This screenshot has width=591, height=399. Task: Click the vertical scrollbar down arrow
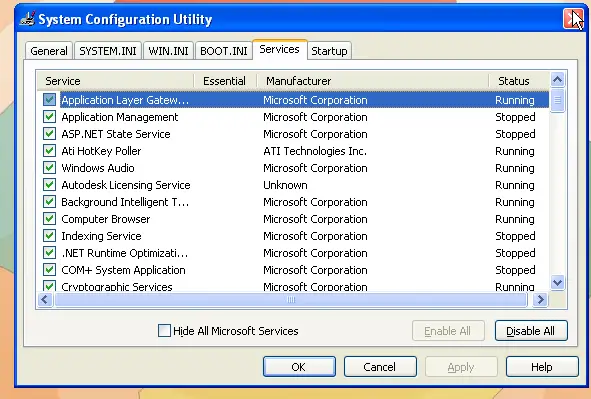point(557,282)
